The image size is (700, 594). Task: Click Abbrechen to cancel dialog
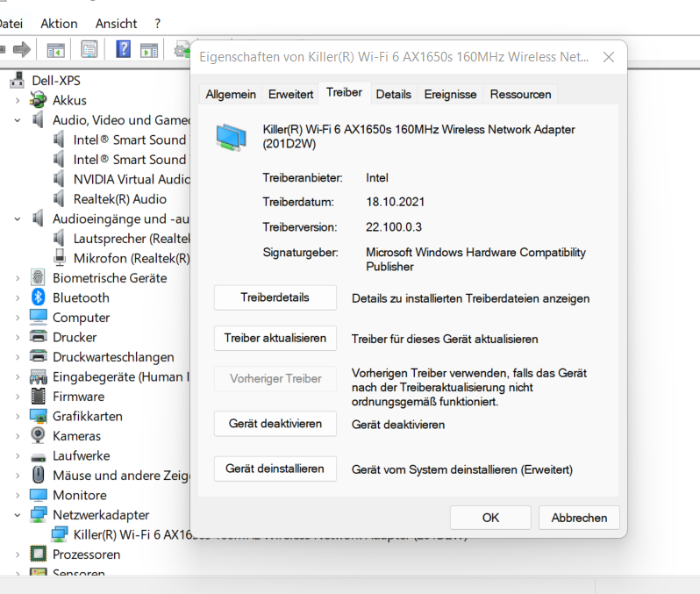579,518
